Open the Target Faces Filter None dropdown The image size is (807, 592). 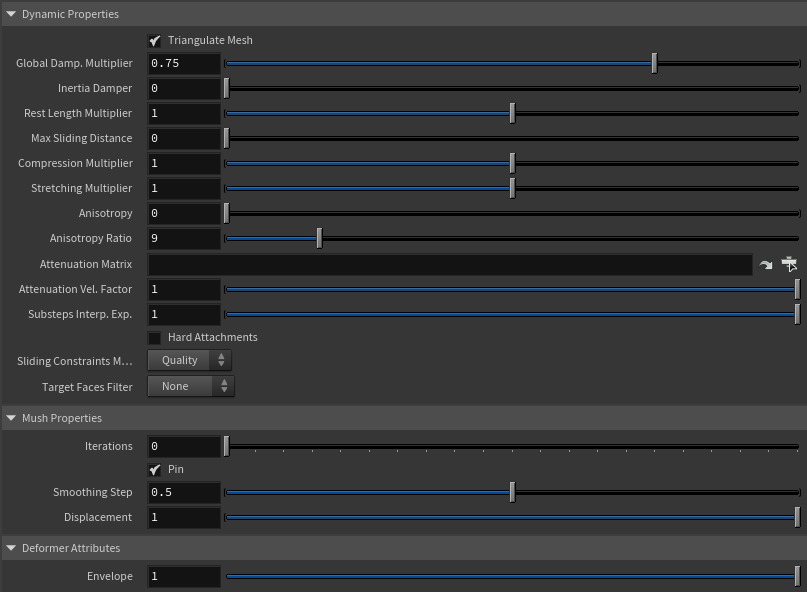tap(191, 386)
